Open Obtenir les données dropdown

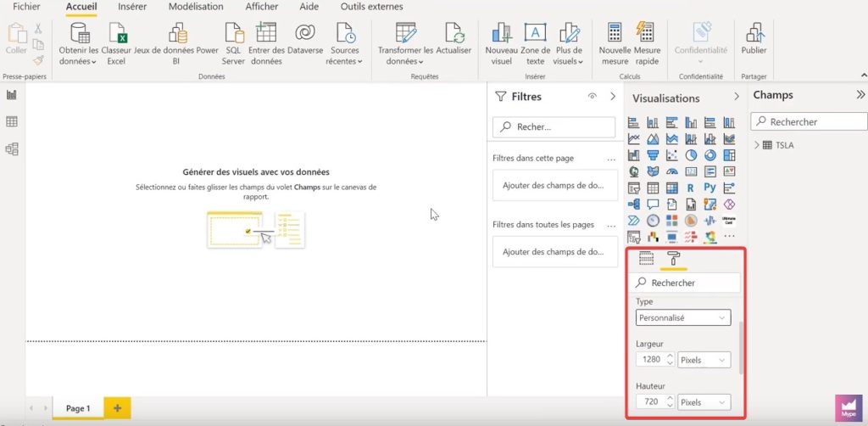pyautogui.click(x=78, y=45)
